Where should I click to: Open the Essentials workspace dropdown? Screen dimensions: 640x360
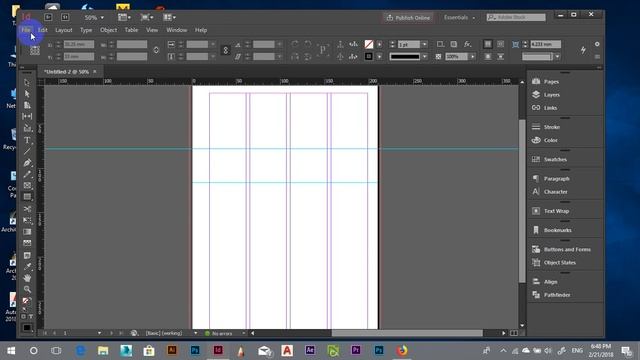459,18
